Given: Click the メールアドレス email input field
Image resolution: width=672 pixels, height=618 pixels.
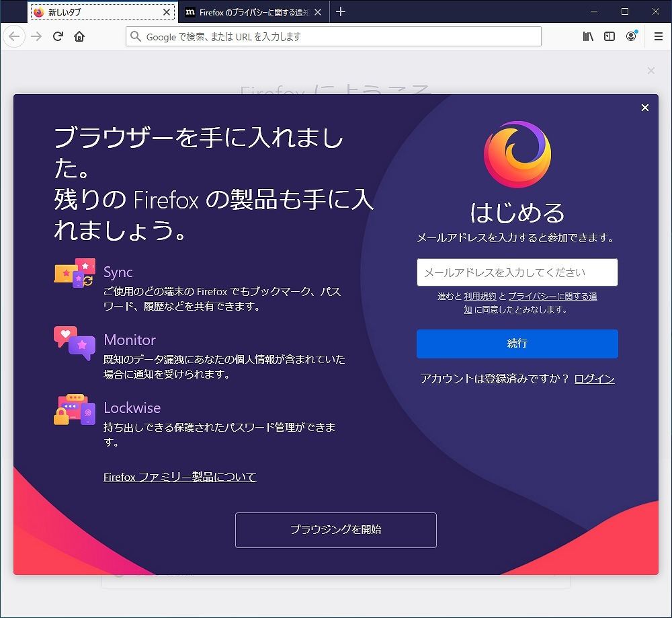Looking at the screenshot, I should pyautogui.click(x=517, y=272).
